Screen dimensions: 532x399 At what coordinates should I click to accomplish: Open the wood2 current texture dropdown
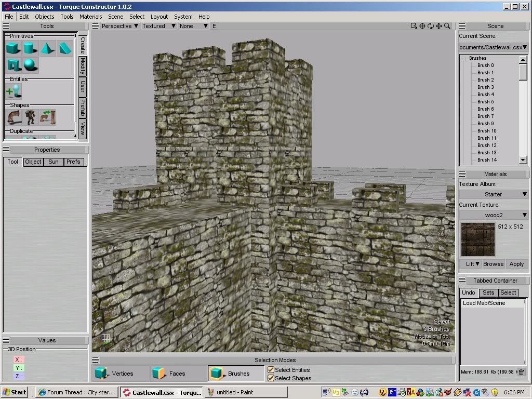pyautogui.click(x=493, y=215)
